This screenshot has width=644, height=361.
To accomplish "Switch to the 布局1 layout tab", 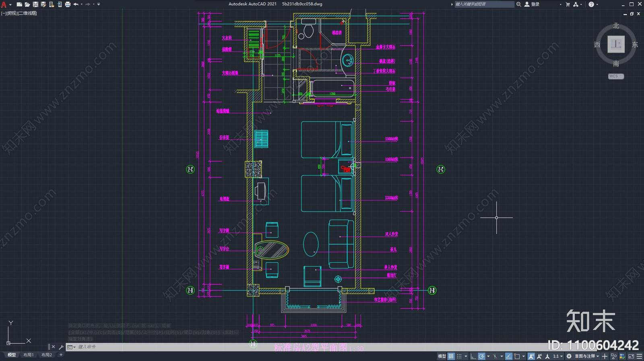I will click(28, 355).
